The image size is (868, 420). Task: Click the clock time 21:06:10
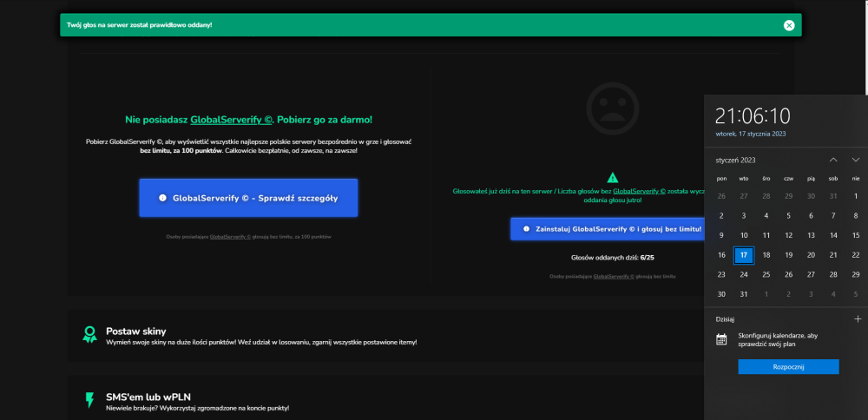tap(753, 116)
